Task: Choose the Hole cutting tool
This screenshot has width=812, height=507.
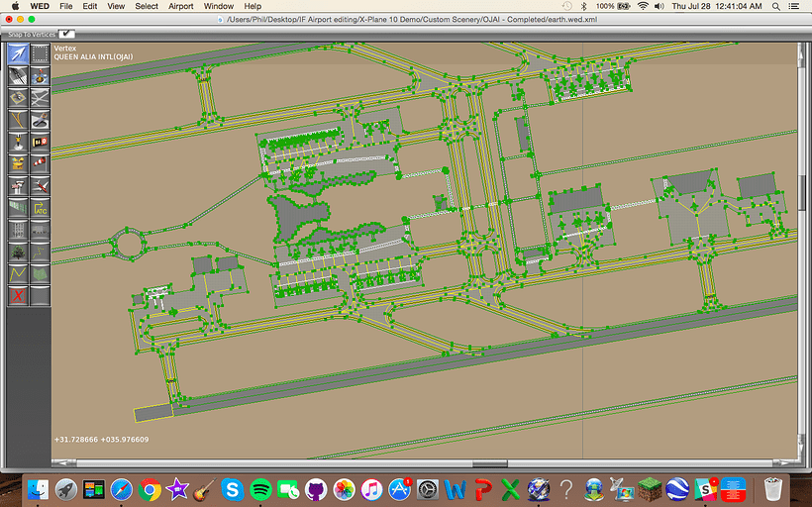Action: 40,120
